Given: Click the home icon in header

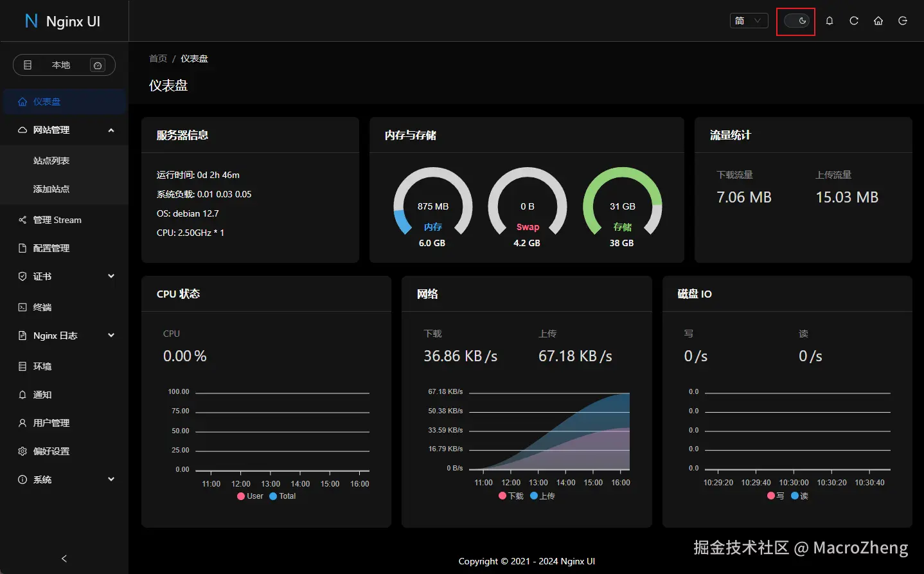Looking at the screenshot, I should (x=878, y=21).
